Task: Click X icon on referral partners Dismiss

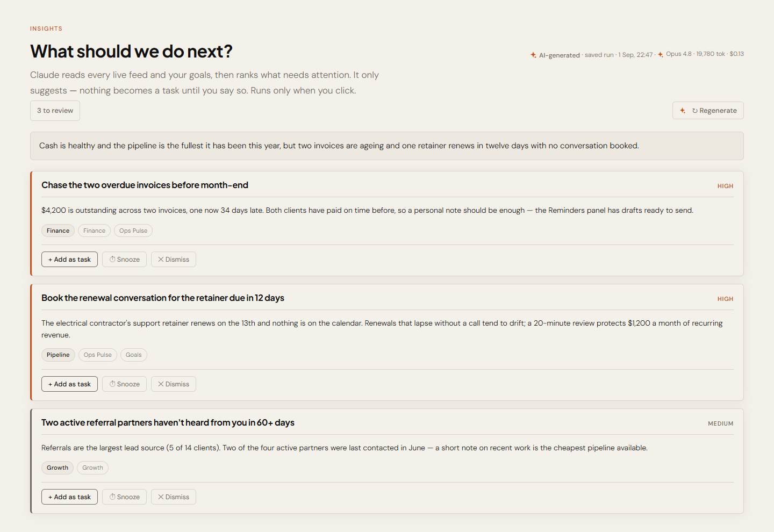Action: (161, 497)
